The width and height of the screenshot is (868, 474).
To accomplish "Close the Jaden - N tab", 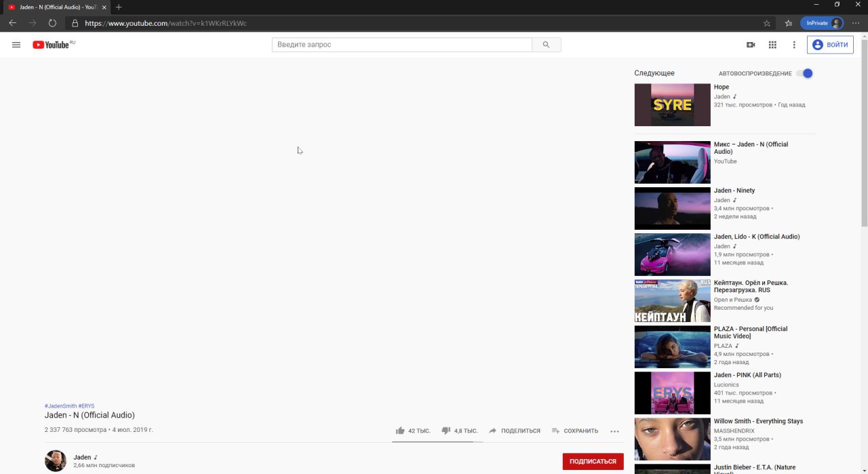I will [104, 7].
